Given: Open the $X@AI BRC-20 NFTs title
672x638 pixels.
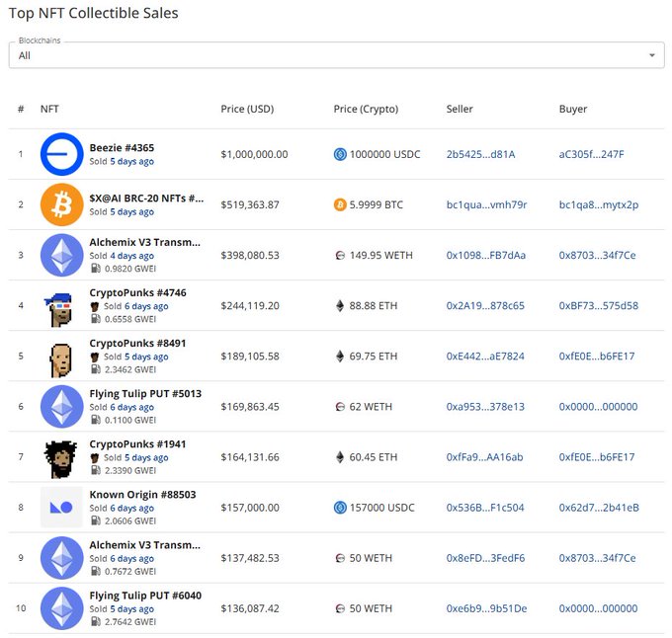Looking at the screenshot, I should pos(146,199).
